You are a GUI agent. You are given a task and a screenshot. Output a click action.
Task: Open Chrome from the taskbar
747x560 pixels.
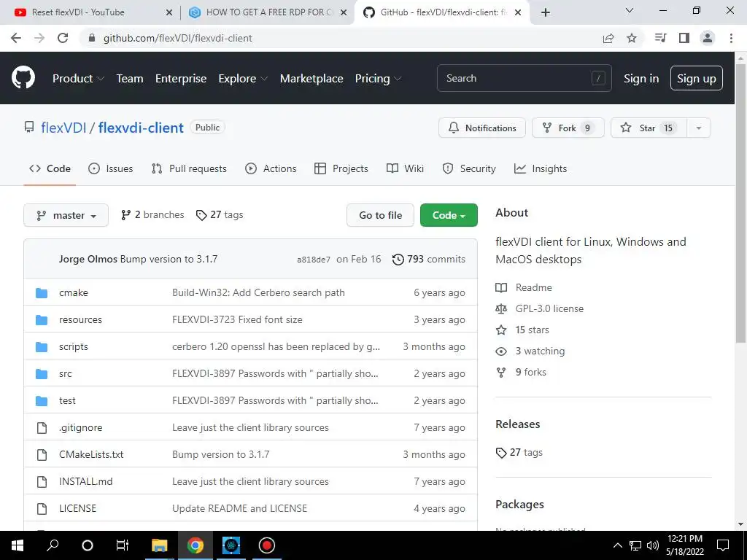195,545
